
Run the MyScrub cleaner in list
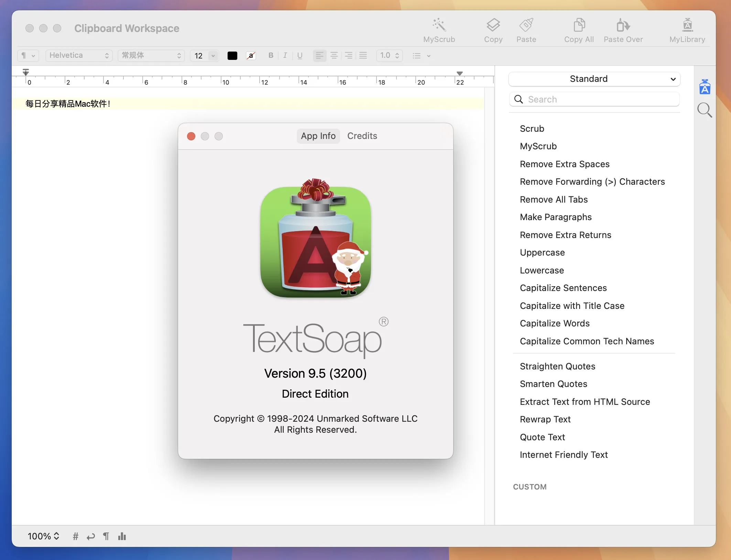click(538, 146)
